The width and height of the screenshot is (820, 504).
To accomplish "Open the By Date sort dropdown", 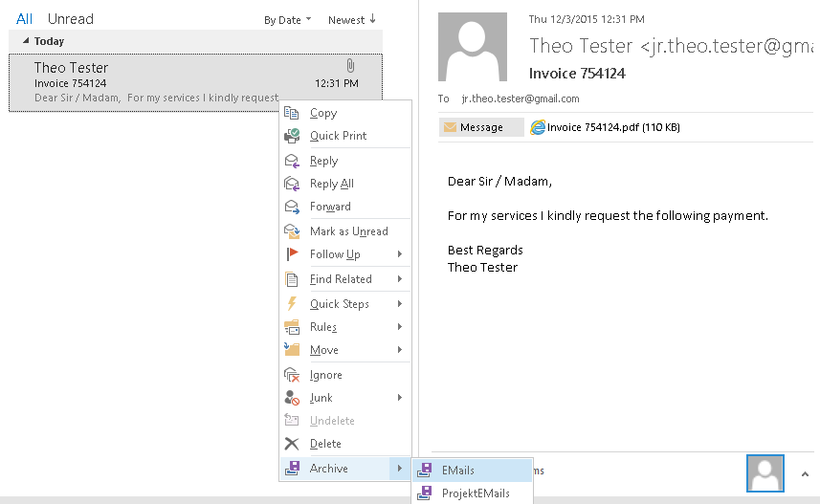I will [287, 20].
